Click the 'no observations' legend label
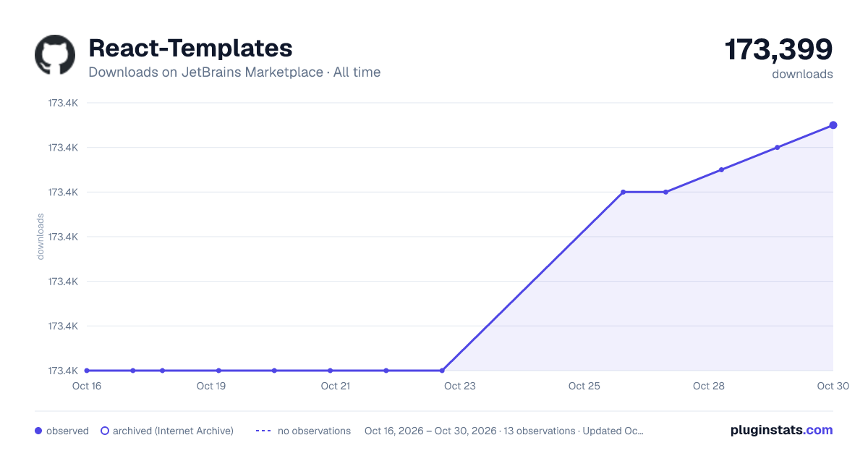This screenshot has height=456, width=868. 314,431
